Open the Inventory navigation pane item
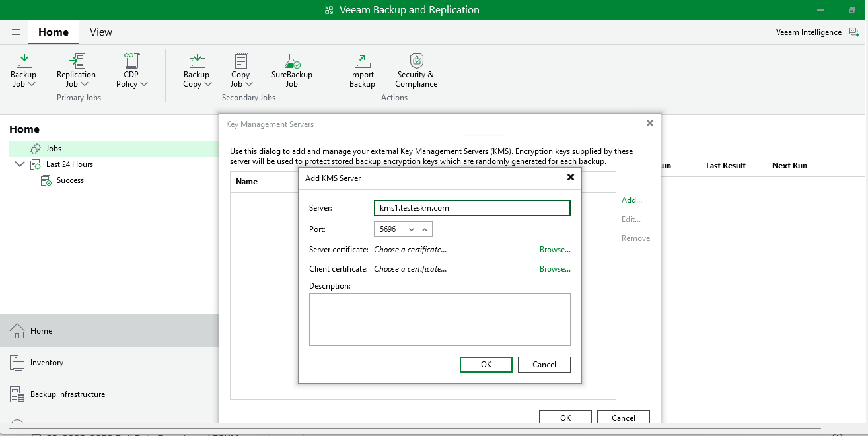868x436 pixels. click(109, 363)
